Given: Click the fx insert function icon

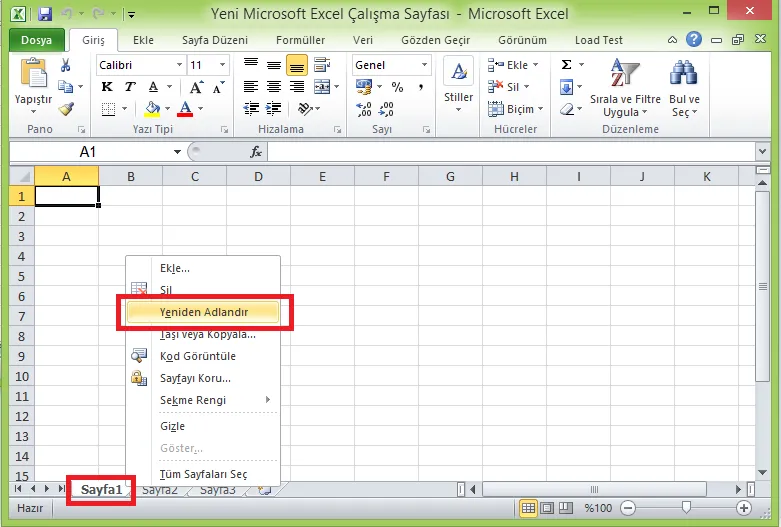Looking at the screenshot, I should click(x=256, y=152).
